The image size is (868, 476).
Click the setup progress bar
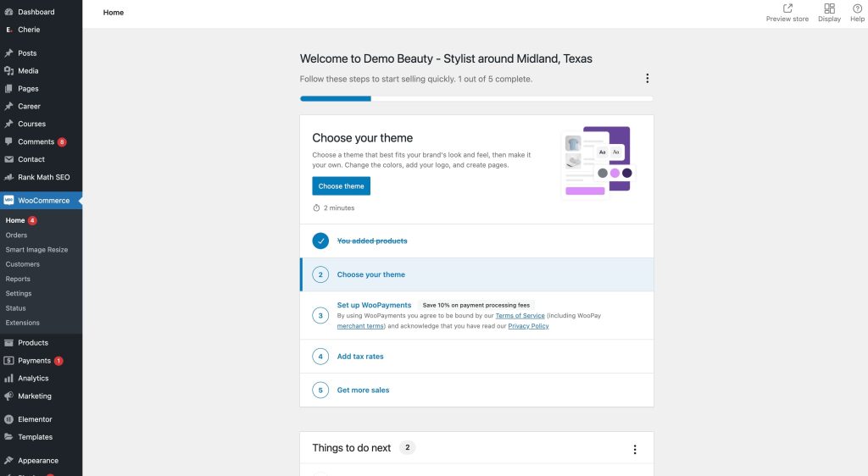[476, 98]
